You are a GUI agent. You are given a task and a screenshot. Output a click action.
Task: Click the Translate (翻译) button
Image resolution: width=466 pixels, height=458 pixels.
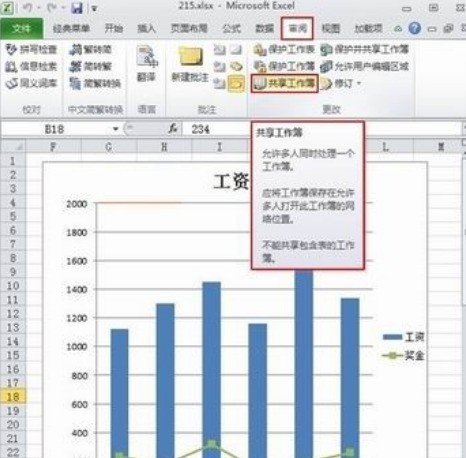coord(146,64)
